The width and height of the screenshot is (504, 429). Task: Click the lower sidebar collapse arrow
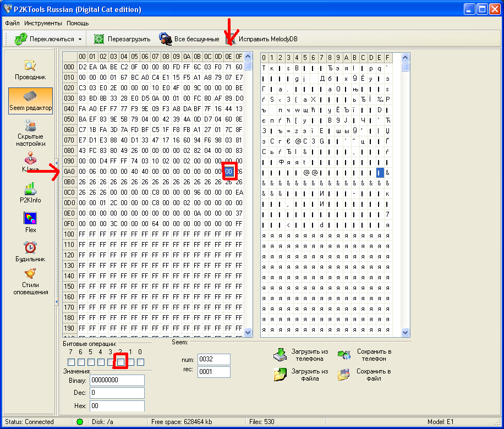tap(57, 302)
